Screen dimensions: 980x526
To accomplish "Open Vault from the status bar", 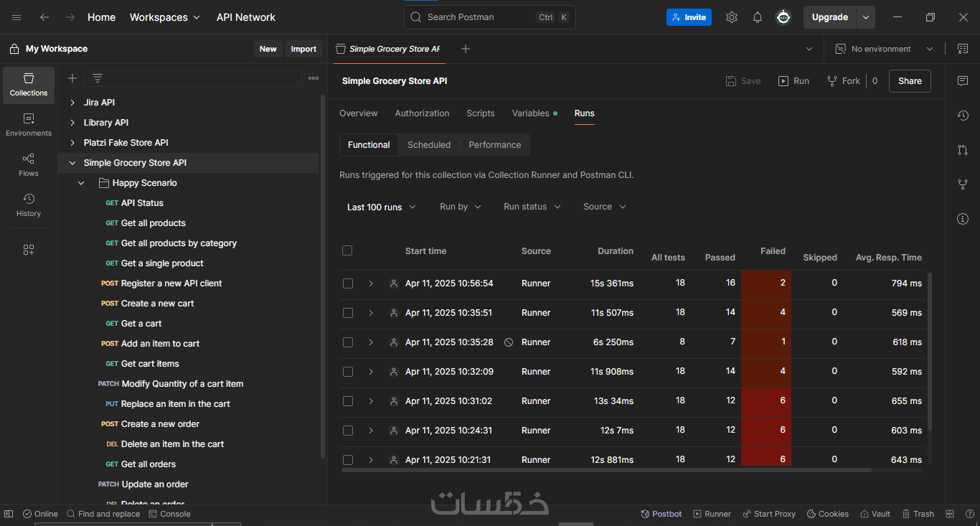I will coord(875,514).
